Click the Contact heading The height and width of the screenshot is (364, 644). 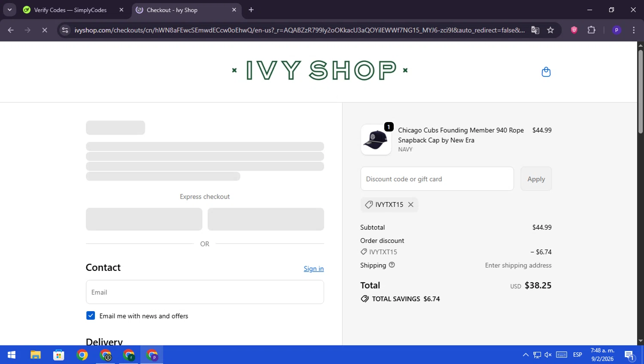103,267
